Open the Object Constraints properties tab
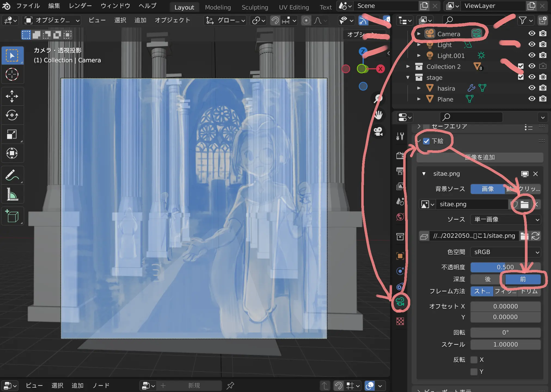This screenshot has height=392, width=551. [x=400, y=286]
